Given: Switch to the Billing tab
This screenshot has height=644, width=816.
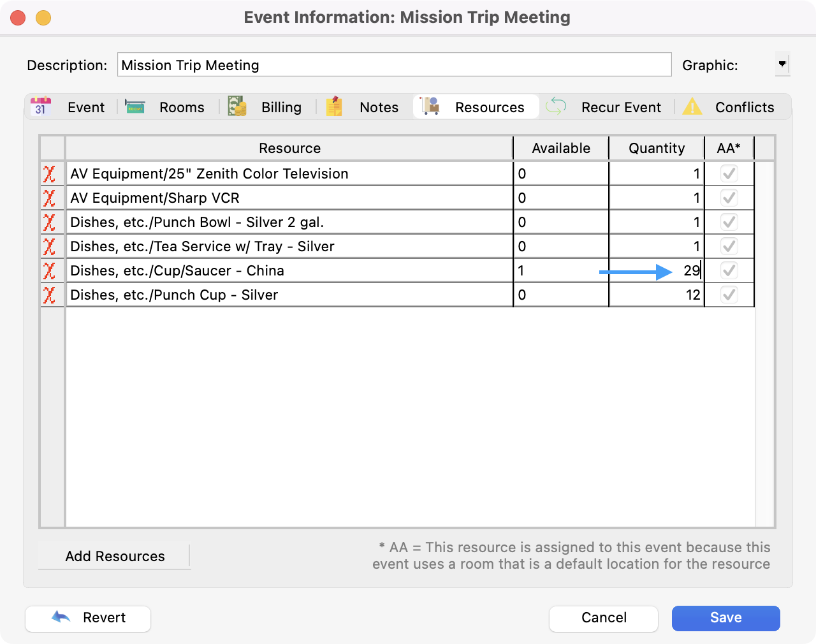Looking at the screenshot, I should tap(280, 107).
